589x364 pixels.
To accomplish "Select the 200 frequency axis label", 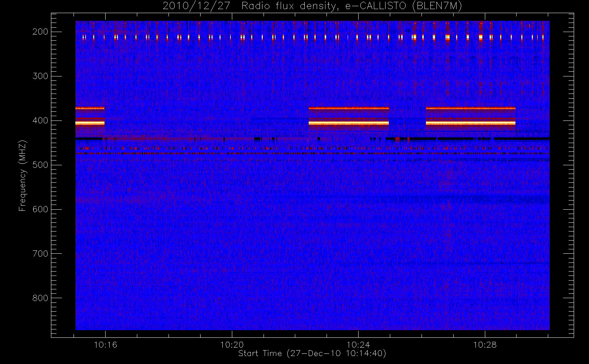I will pyautogui.click(x=40, y=32).
